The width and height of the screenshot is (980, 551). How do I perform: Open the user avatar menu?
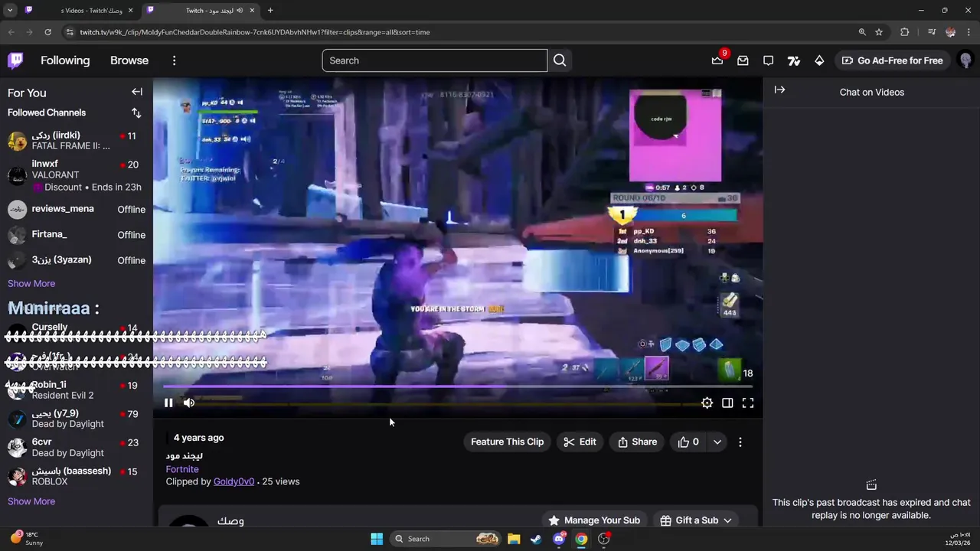click(x=965, y=60)
